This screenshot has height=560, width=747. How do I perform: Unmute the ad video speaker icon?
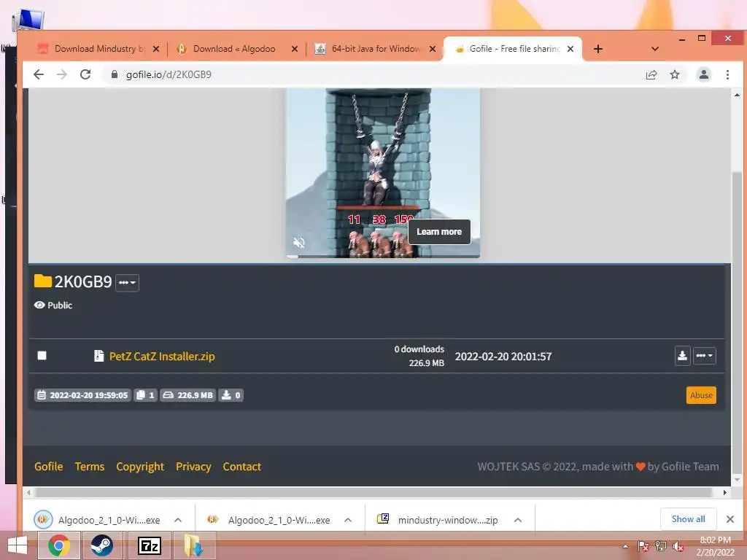tap(298, 242)
